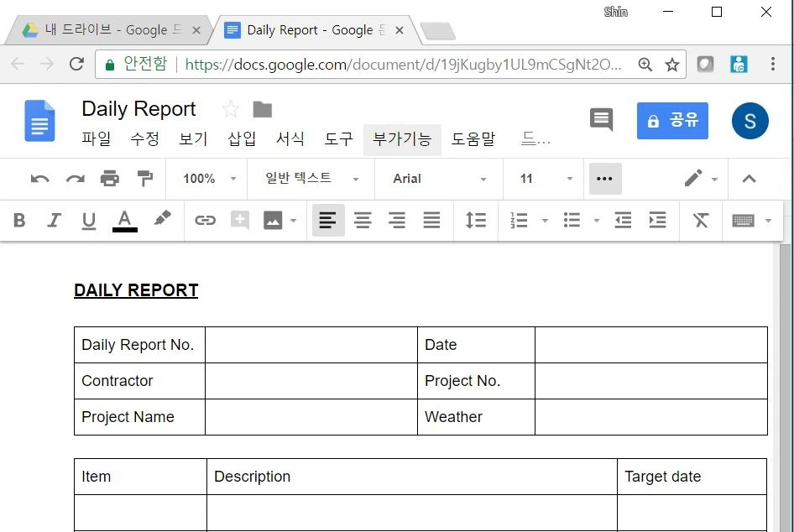The height and width of the screenshot is (532, 794).
Task: Move document to a folder
Action: (x=263, y=109)
